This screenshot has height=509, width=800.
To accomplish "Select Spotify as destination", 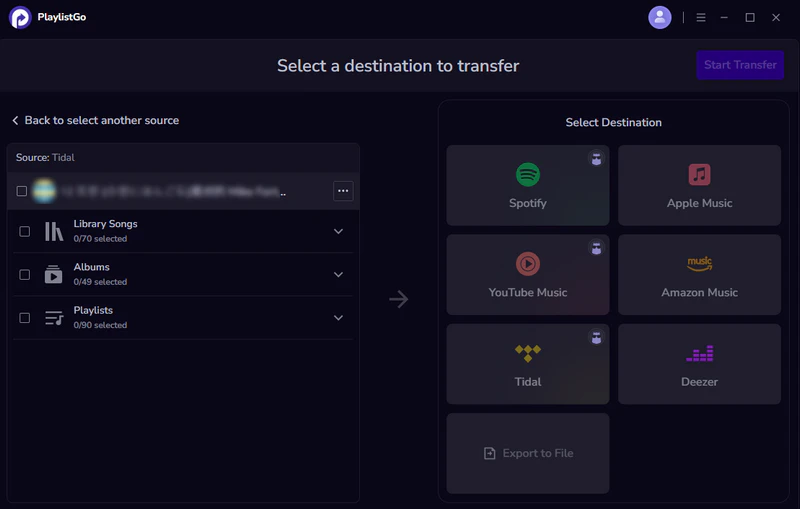I will pos(528,185).
